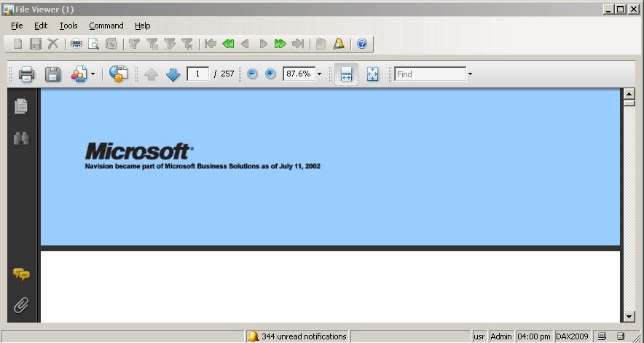Screen dimensions: 644x343
Task: Click the last document icon in status bar
Action: click(x=621, y=336)
